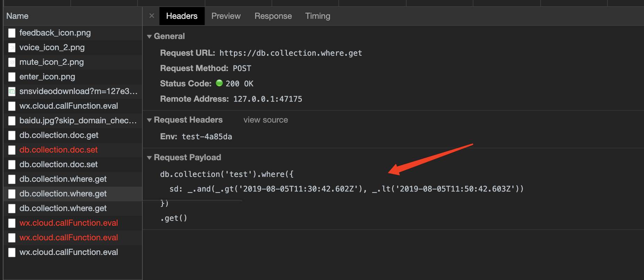Select the last wx.cloud.callFunction.eval request
This screenshot has height=280, width=644.
(69, 252)
